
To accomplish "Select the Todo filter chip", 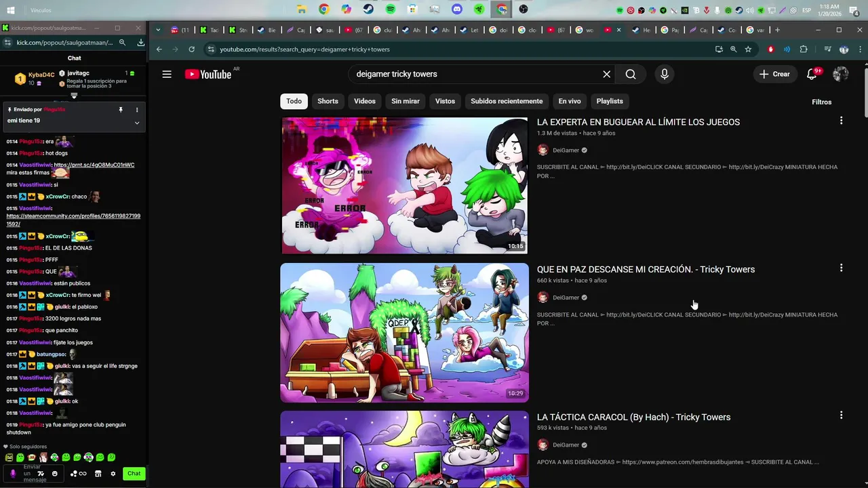I will point(294,101).
